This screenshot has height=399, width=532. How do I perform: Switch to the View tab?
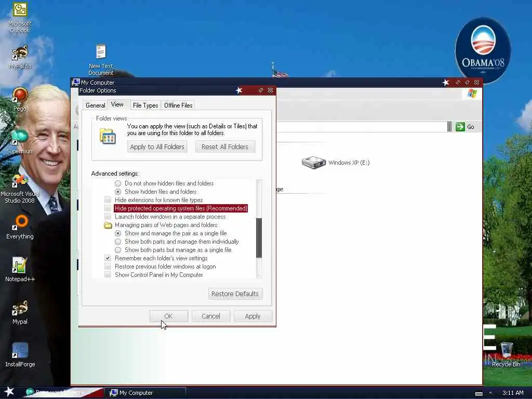point(117,104)
